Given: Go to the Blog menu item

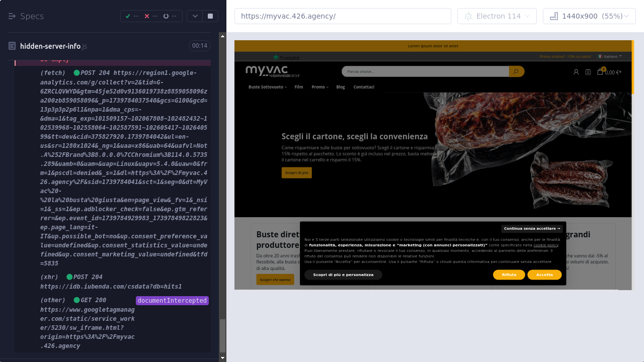Looking at the screenshot, I should [x=341, y=87].
